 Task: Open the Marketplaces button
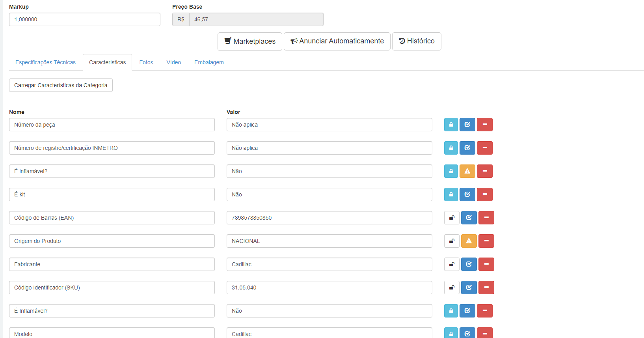point(250,41)
